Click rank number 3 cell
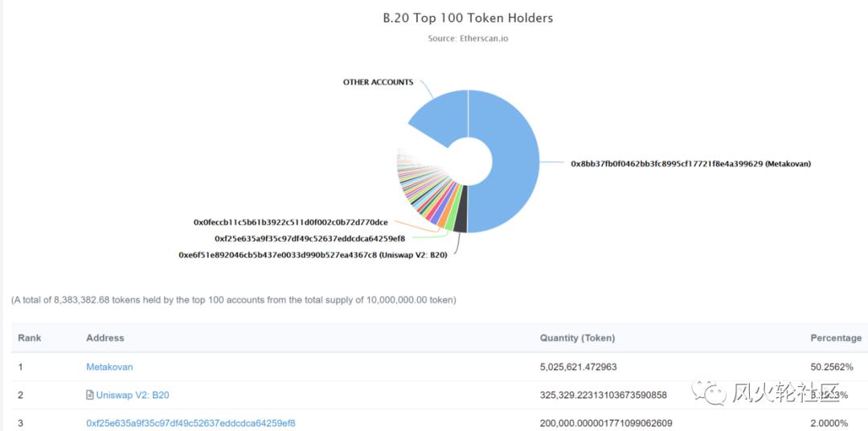Image resolution: width=868 pixels, height=431 pixels. (20, 423)
